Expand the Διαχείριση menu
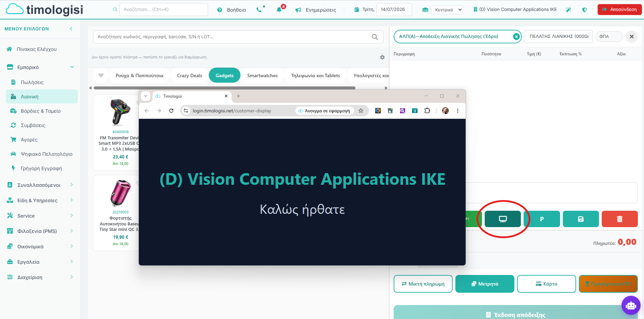644x319 pixels. [x=72, y=277]
